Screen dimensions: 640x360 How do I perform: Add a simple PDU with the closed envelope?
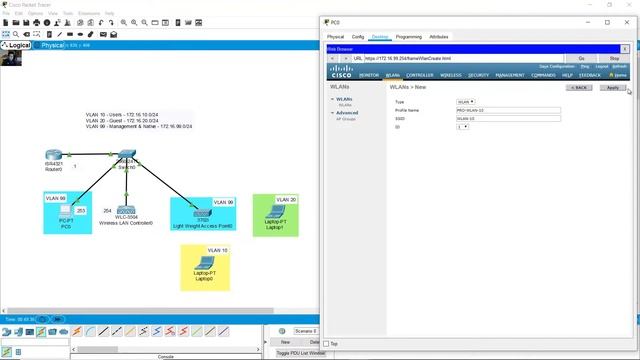[103, 34]
